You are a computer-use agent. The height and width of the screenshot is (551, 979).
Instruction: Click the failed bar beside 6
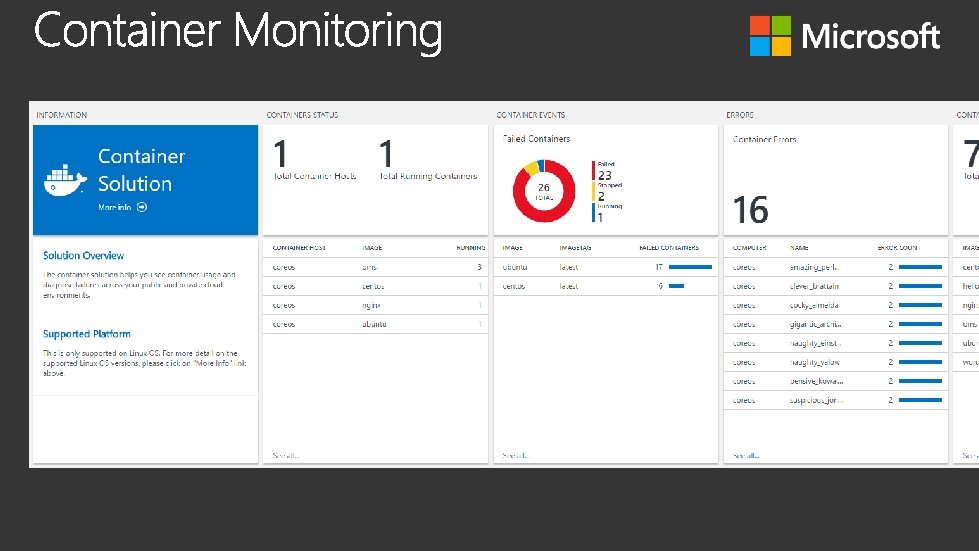(676, 286)
